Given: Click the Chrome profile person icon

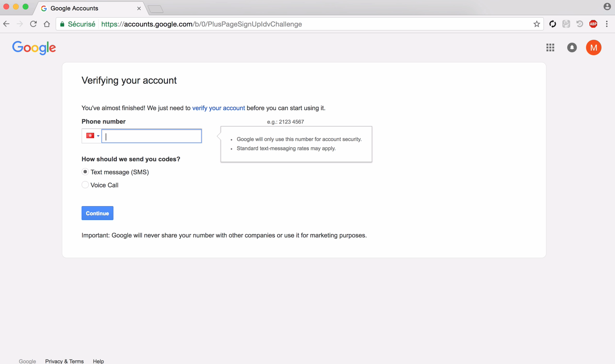Looking at the screenshot, I should [607, 7].
